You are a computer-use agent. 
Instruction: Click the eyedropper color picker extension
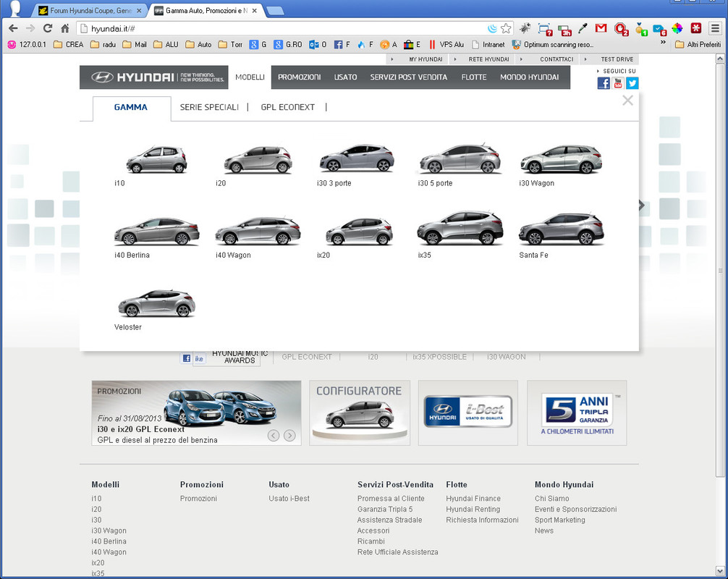click(x=583, y=29)
